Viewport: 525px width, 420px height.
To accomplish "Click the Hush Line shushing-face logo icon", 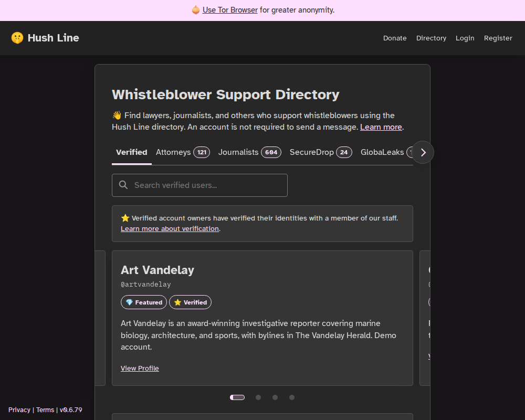I will (x=17, y=38).
